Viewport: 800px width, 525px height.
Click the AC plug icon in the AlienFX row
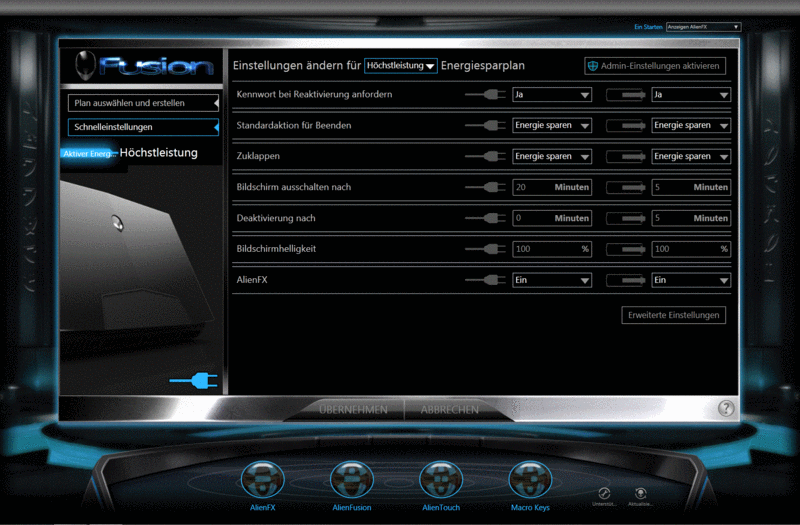[x=485, y=280]
